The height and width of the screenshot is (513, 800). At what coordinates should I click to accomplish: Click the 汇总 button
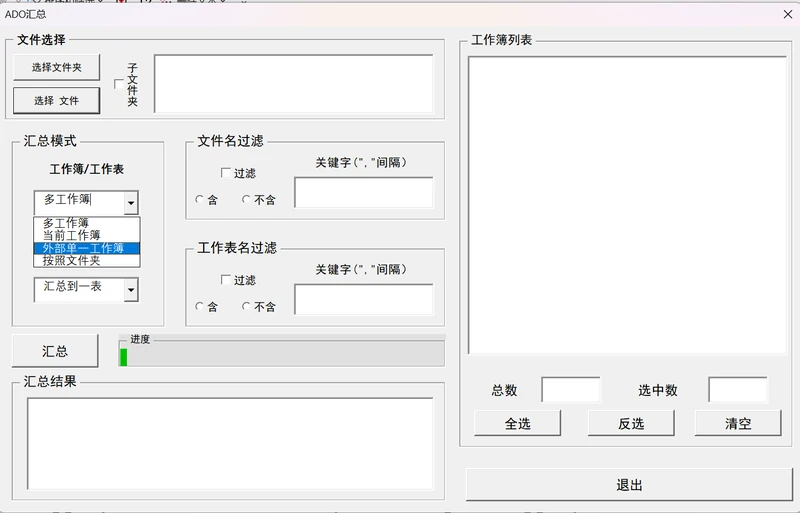[55, 351]
